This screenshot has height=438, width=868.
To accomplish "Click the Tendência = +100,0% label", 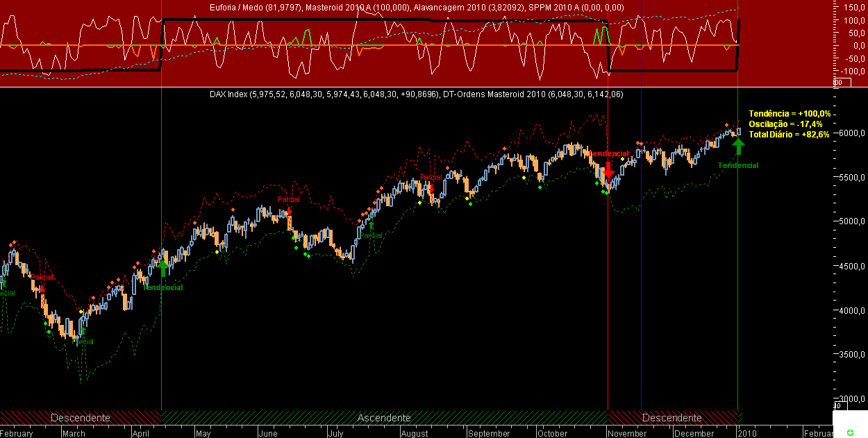I will [789, 113].
